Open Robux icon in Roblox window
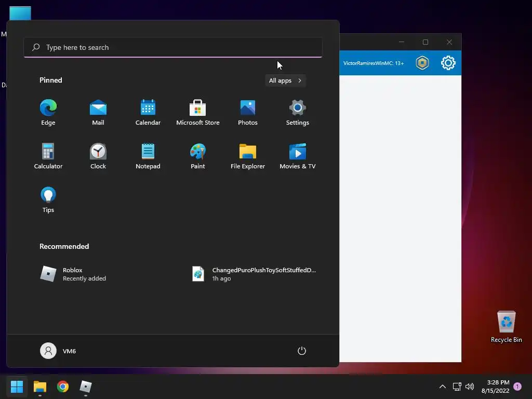Screen dimensions: 532x399 [422, 63]
